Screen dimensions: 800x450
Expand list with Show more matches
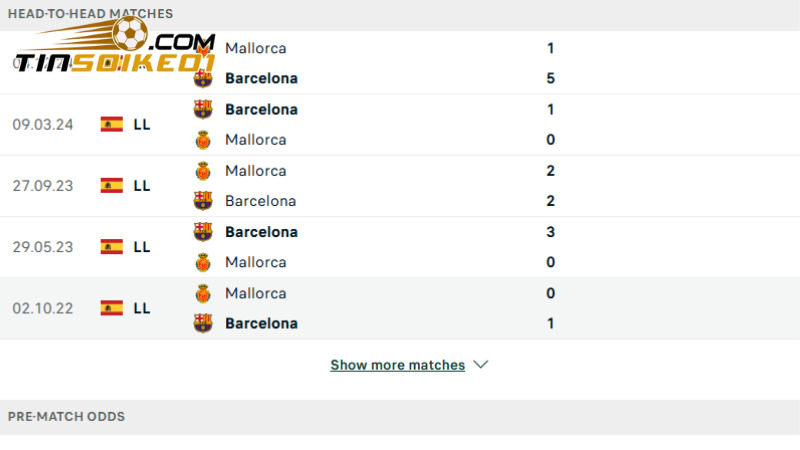tap(397, 365)
